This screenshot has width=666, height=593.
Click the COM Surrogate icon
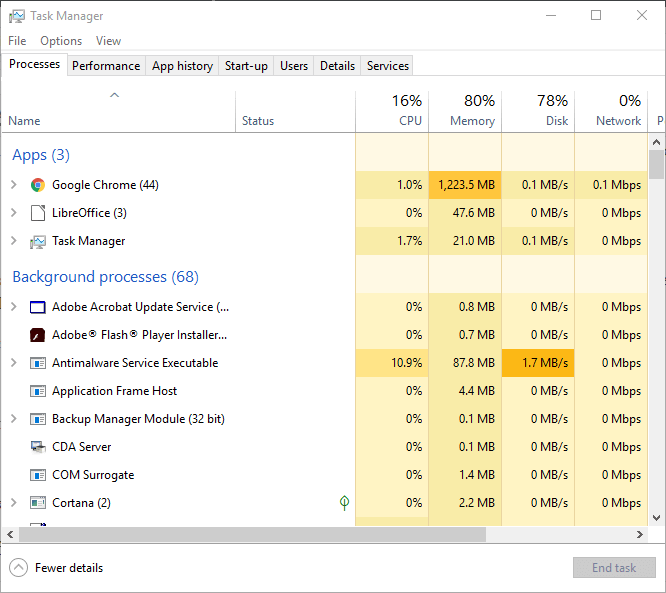(x=38, y=475)
